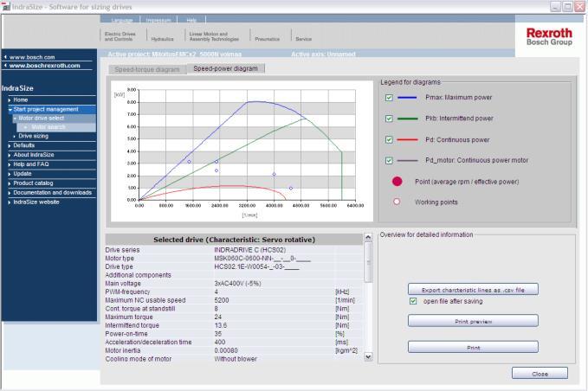This screenshot has width=588, height=391.
Task: Click 'Without blower' cooling mode value
Action: (x=236, y=359)
